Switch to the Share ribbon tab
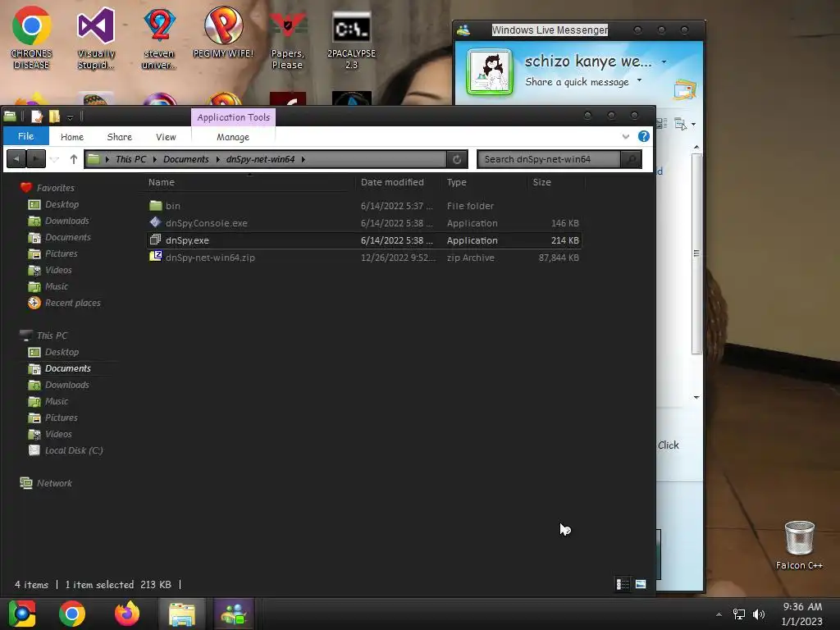Screen dimensions: 840x630 point(120,137)
